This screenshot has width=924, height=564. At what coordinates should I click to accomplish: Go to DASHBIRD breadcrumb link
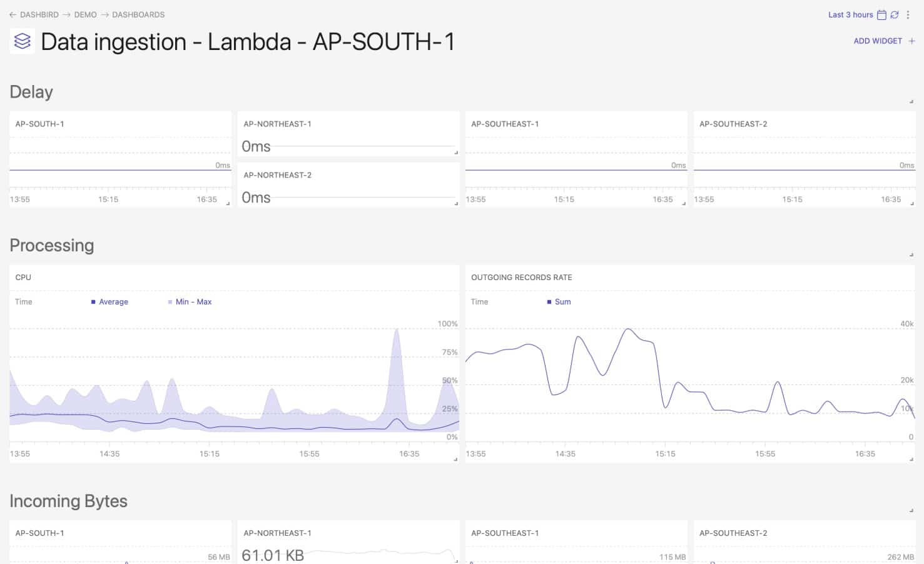pos(39,14)
